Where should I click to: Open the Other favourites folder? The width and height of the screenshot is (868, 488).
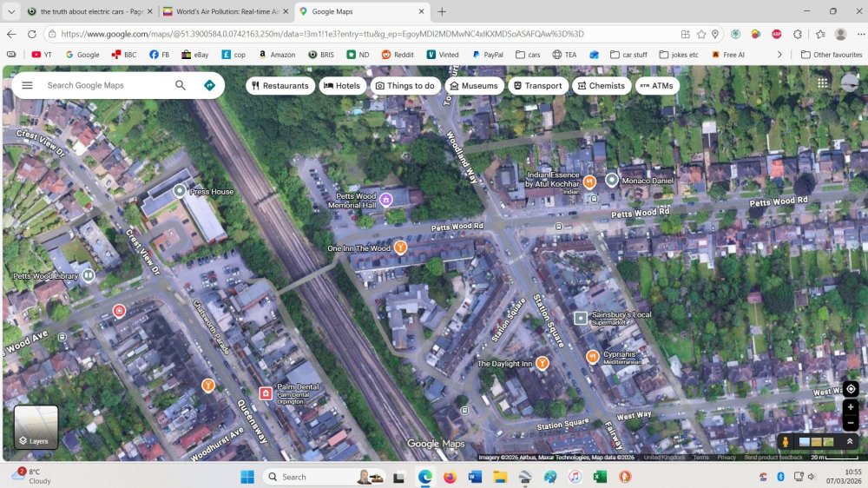[832, 55]
